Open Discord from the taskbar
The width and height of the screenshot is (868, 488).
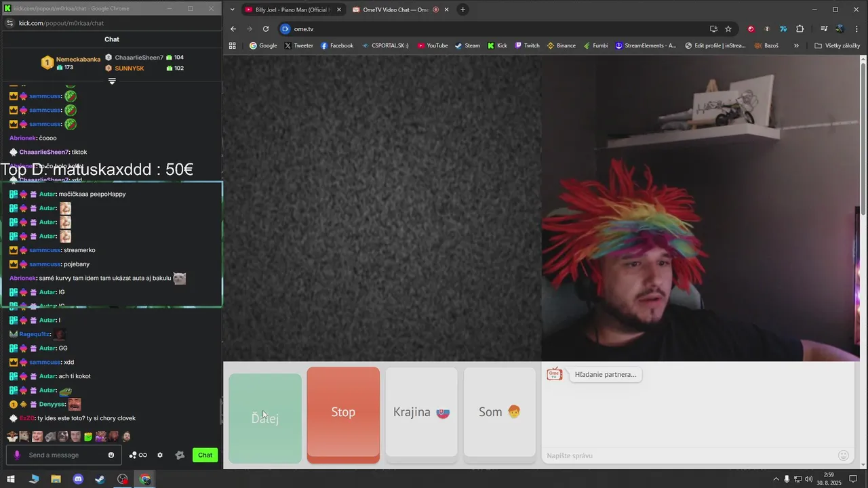(x=78, y=479)
